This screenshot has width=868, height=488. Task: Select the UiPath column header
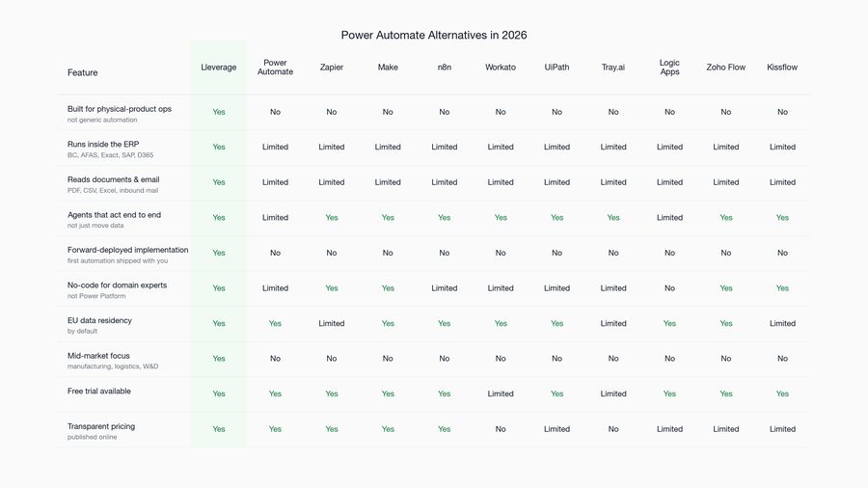pos(556,67)
